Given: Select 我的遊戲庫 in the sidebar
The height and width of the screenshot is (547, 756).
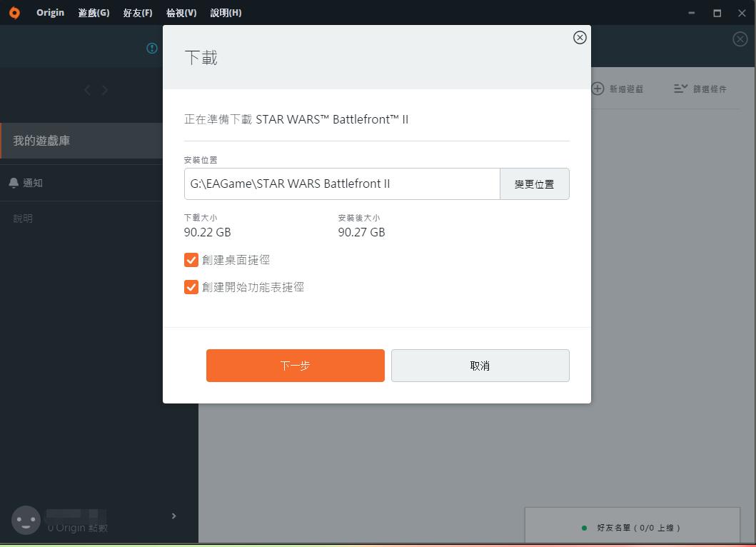Looking at the screenshot, I should click(43, 141).
